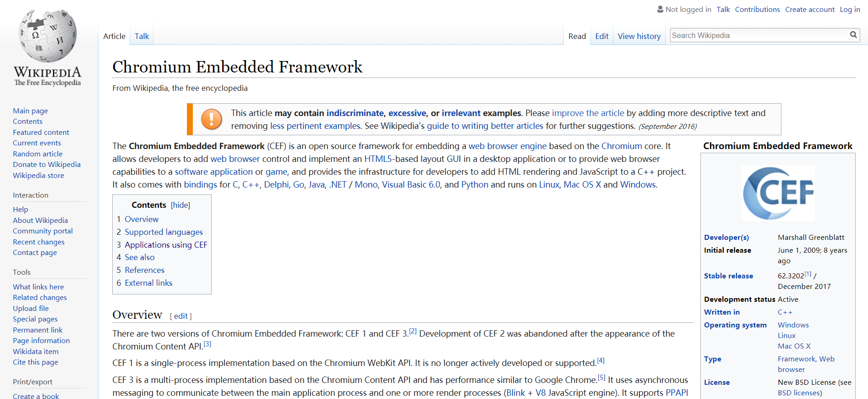Open guide to writing better articles

485,126
